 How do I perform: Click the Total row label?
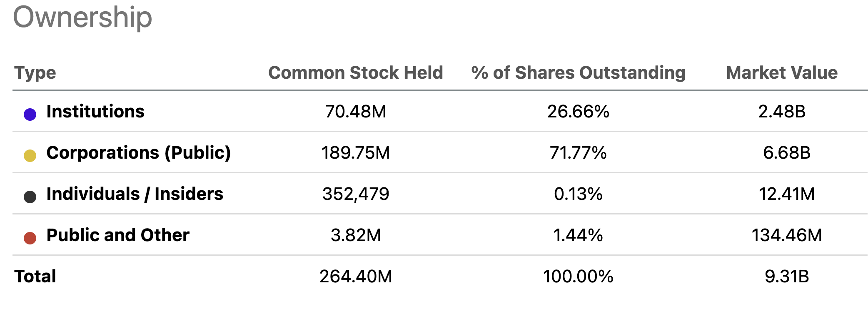(x=35, y=277)
